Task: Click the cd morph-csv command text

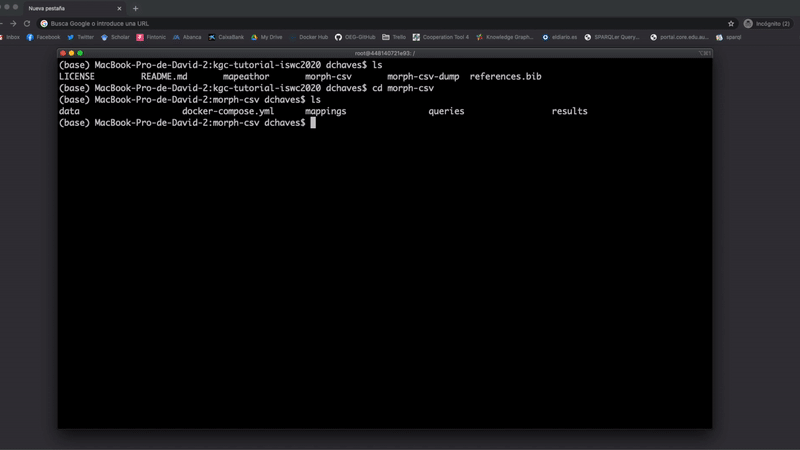Action: pos(403,88)
